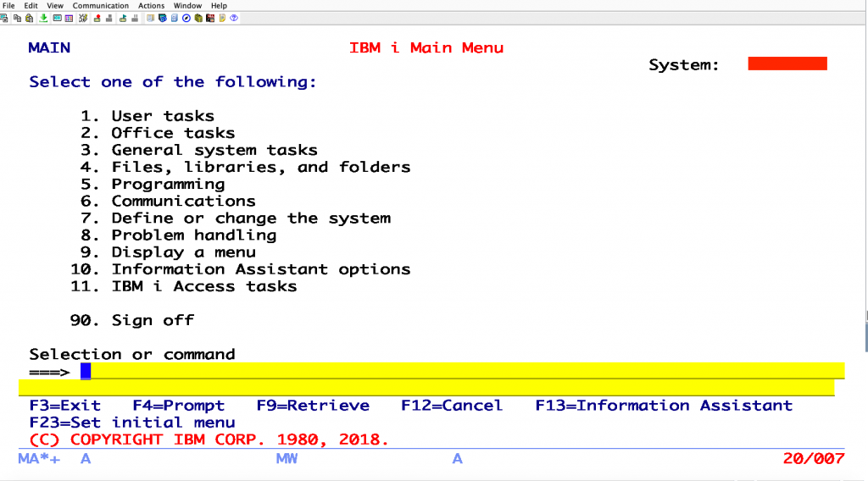Click the record macro icon with red dot
Screen dimensions: 868x481
(97, 18)
